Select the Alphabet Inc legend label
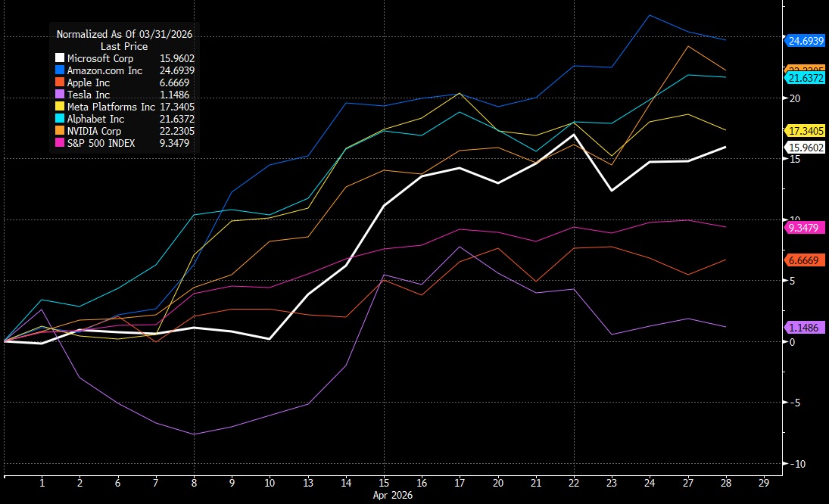 point(95,119)
